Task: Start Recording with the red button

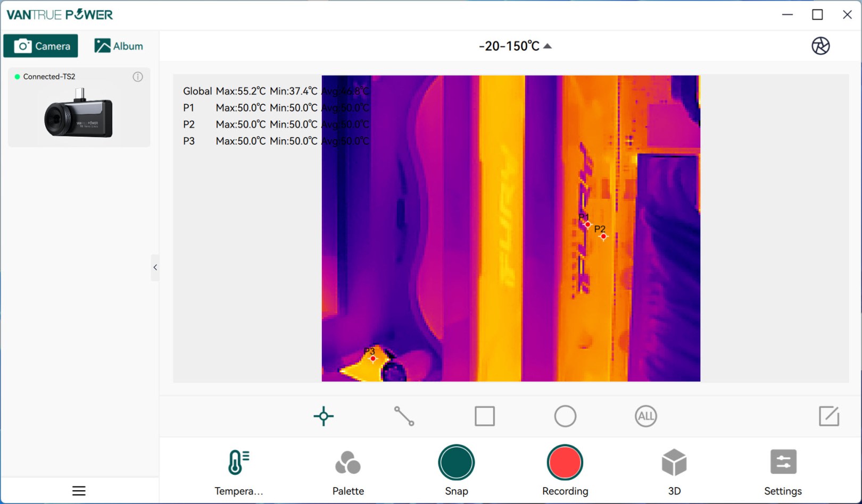Action: (x=565, y=463)
